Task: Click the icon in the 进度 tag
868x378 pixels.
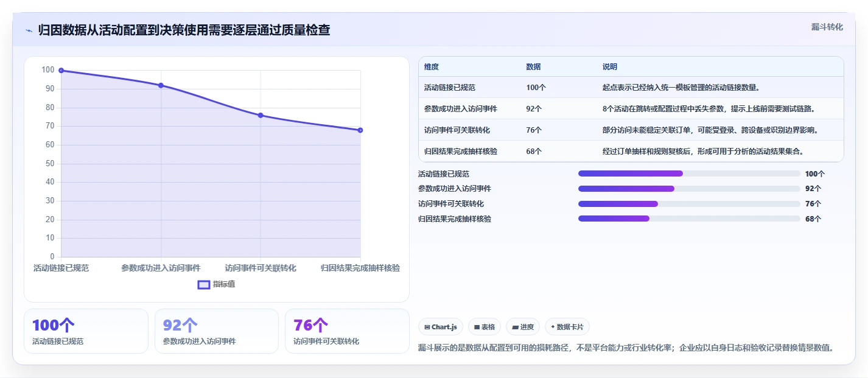Action: pyautogui.click(x=515, y=327)
